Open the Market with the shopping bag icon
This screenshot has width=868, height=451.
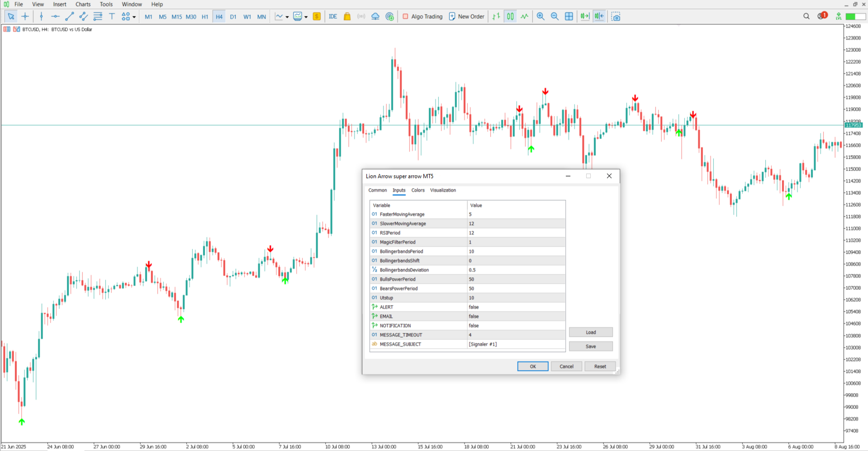click(x=346, y=16)
